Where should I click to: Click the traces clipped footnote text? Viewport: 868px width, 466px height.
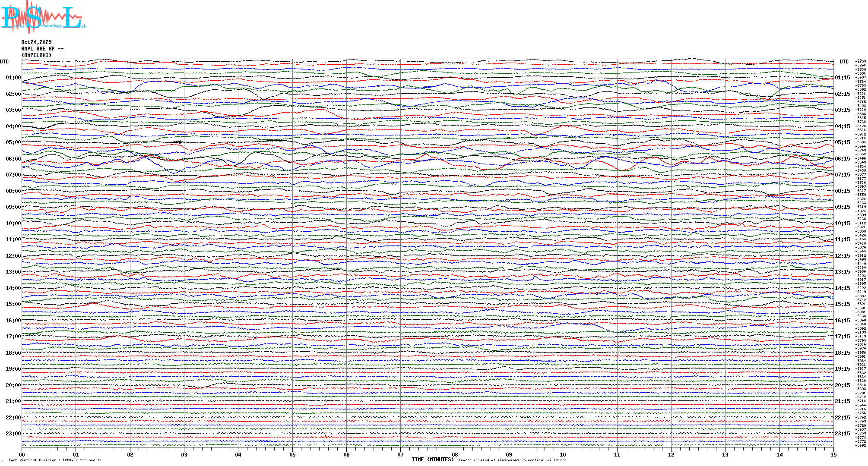coord(512,460)
